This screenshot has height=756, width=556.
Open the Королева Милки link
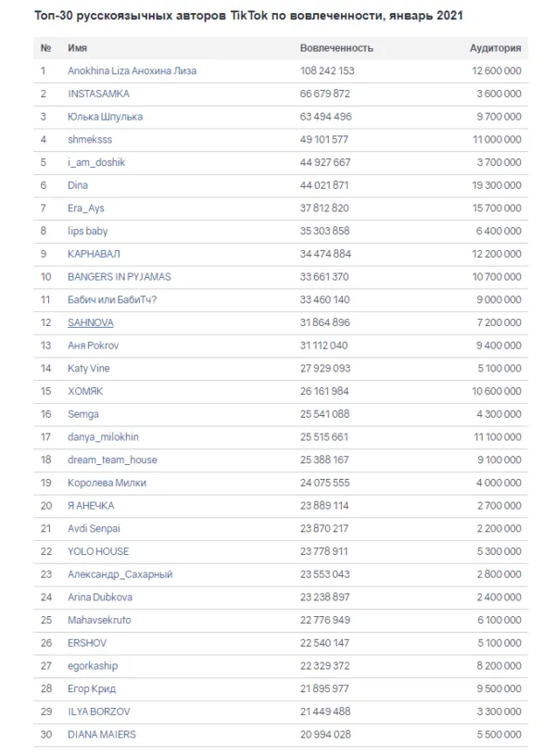click(x=107, y=483)
